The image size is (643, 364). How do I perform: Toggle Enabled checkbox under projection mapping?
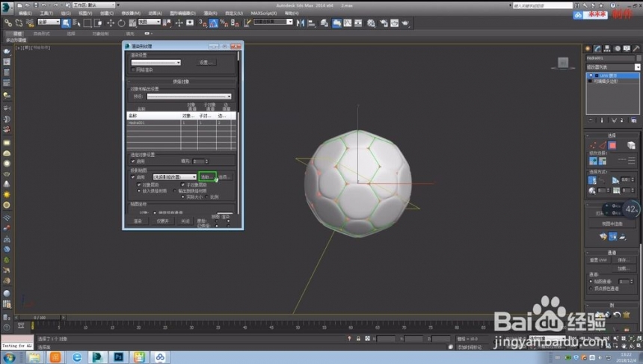pyautogui.click(x=133, y=177)
